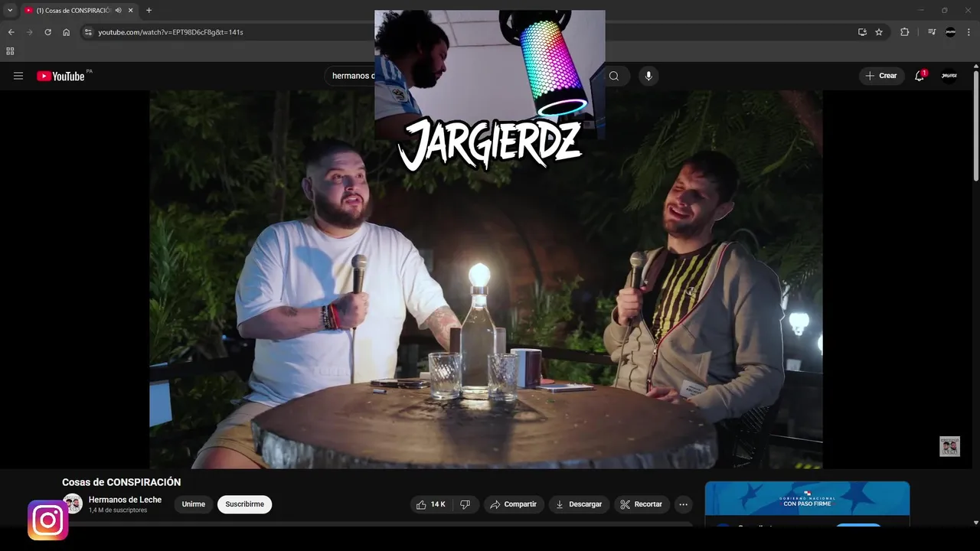Open the apps grid in bookmarks bar
The height and width of the screenshot is (551, 980).
tap(10, 51)
